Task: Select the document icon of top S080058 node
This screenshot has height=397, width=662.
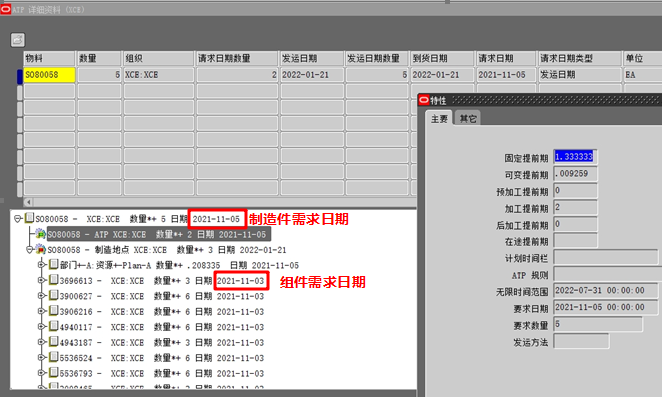Action: pos(29,218)
